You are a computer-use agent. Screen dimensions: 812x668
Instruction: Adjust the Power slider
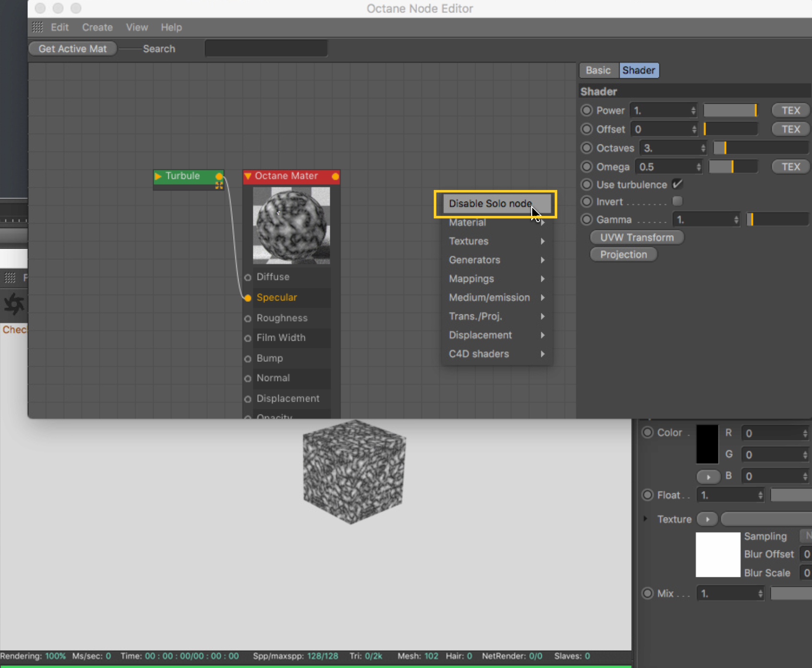(730, 110)
